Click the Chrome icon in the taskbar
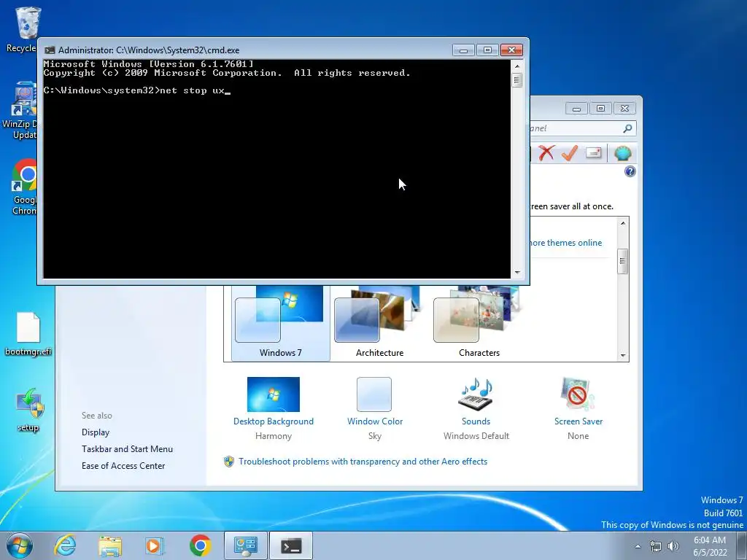The image size is (747, 560). pyautogui.click(x=200, y=545)
